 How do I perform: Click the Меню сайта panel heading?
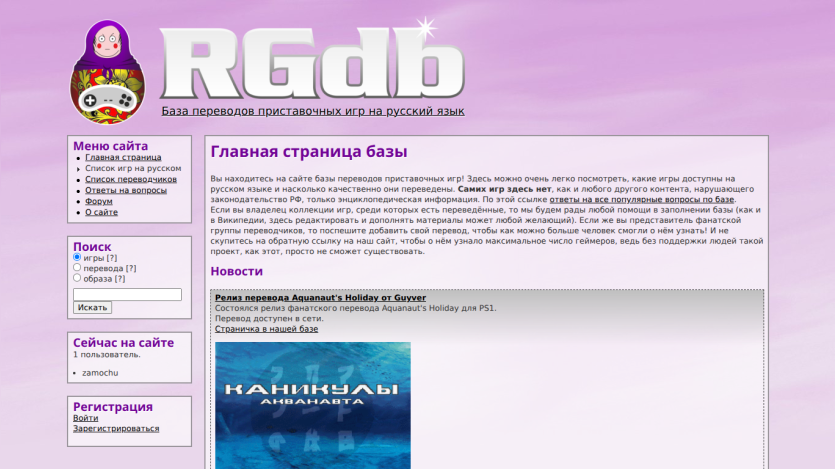pyautogui.click(x=110, y=146)
